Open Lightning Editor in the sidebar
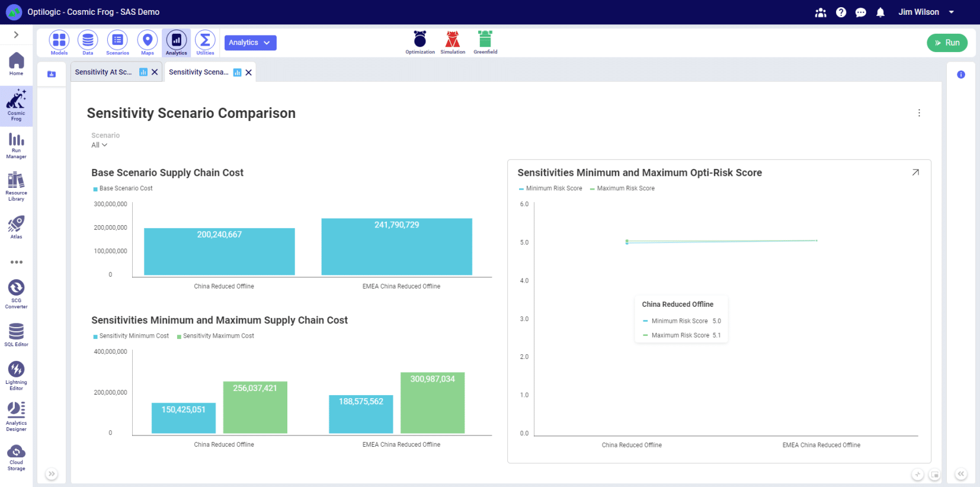The height and width of the screenshot is (487, 980). [16, 376]
